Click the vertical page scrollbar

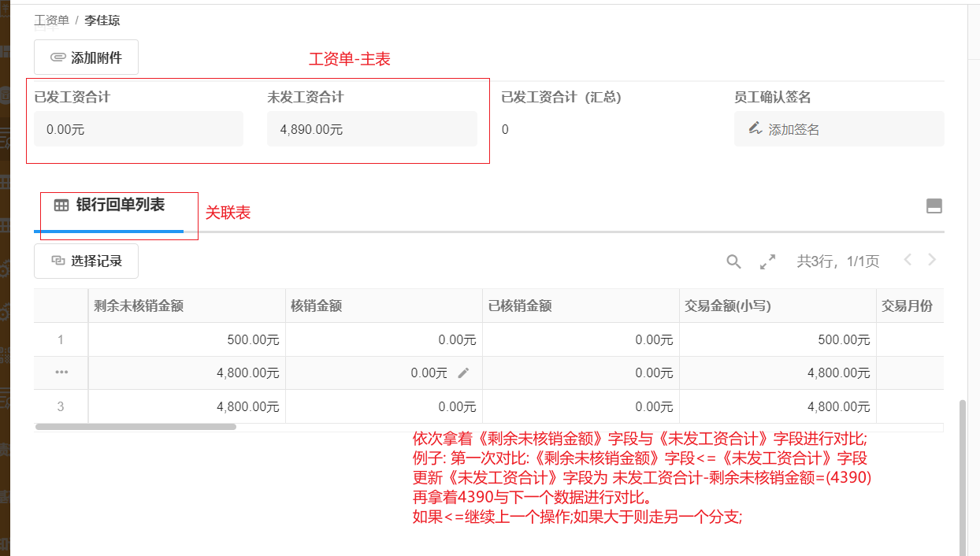963,473
